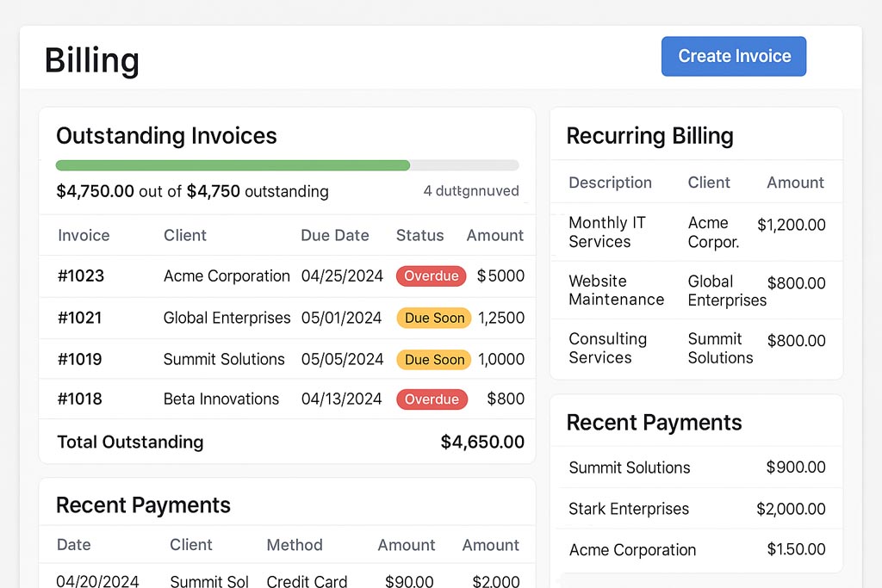Select Summit Solutions in the invoices table
This screenshot has height=588, width=882.
click(224, 359)
